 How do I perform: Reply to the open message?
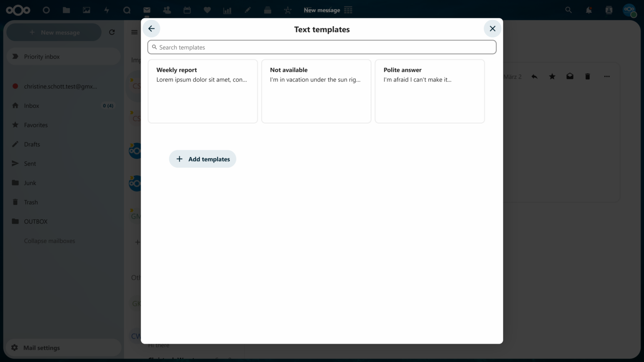tap(534, 76)
